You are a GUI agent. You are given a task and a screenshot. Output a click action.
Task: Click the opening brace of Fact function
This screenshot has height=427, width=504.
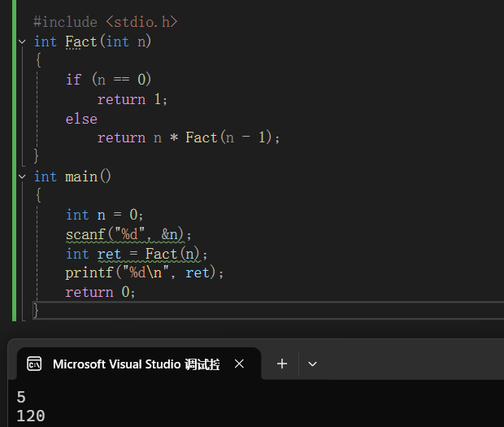coord(38,60)
